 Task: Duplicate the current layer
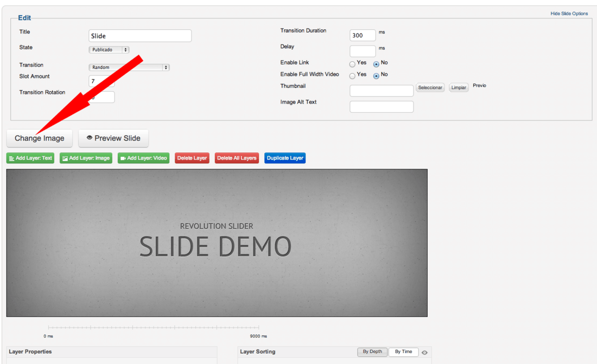point(285,158)
